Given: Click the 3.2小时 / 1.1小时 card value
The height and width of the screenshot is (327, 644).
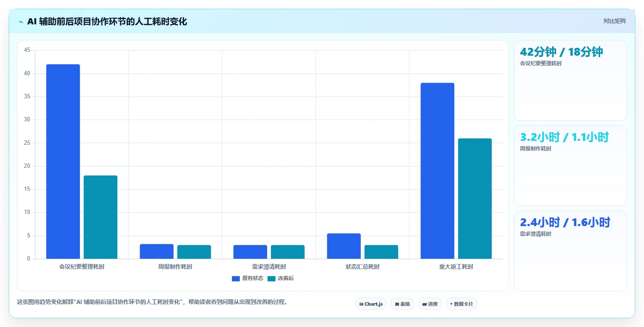Looking at the screenshot, I should coord(564,137).
